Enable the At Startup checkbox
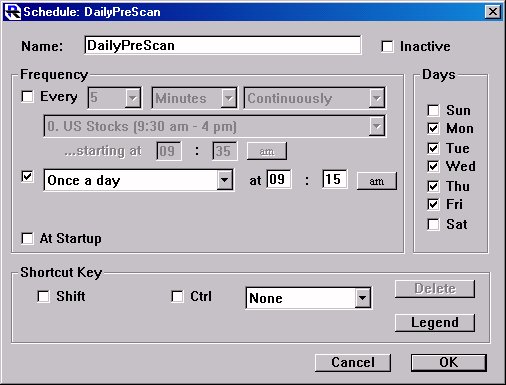 (27, 238)
